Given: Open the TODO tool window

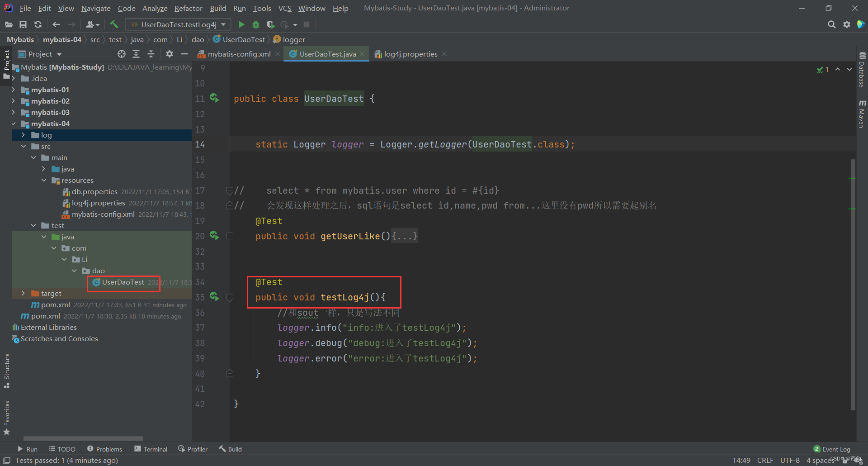Looking at the screenshot, I should click(62, 449).
